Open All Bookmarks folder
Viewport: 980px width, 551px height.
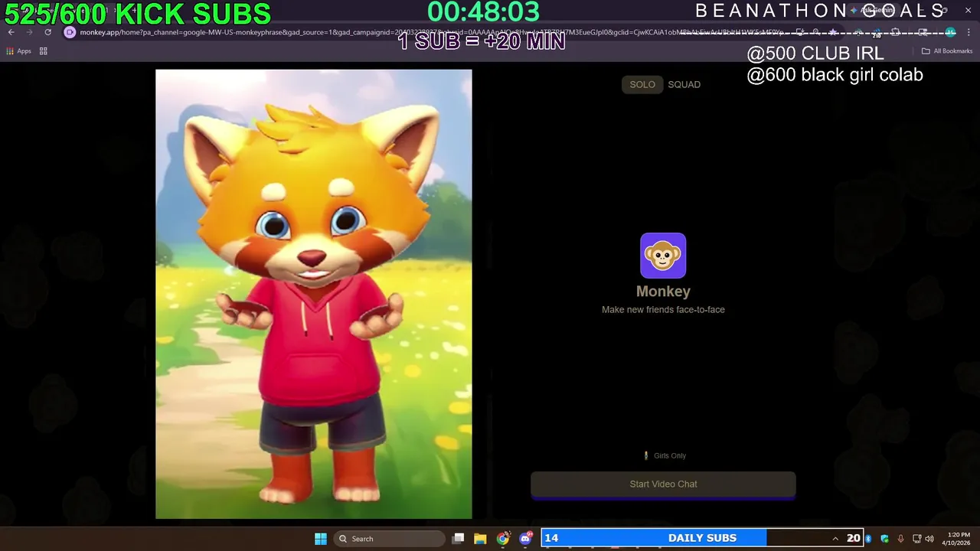click(947, 51)
